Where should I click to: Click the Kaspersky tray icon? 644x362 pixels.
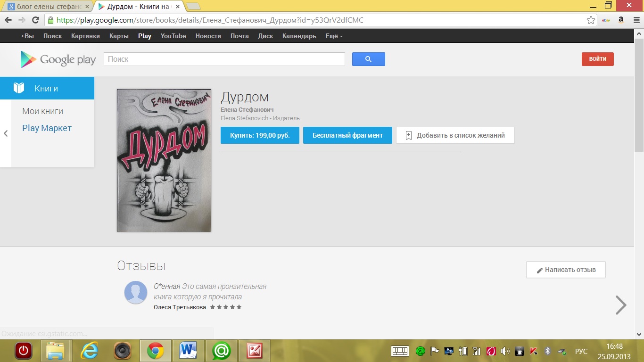(x=534, y=351)
